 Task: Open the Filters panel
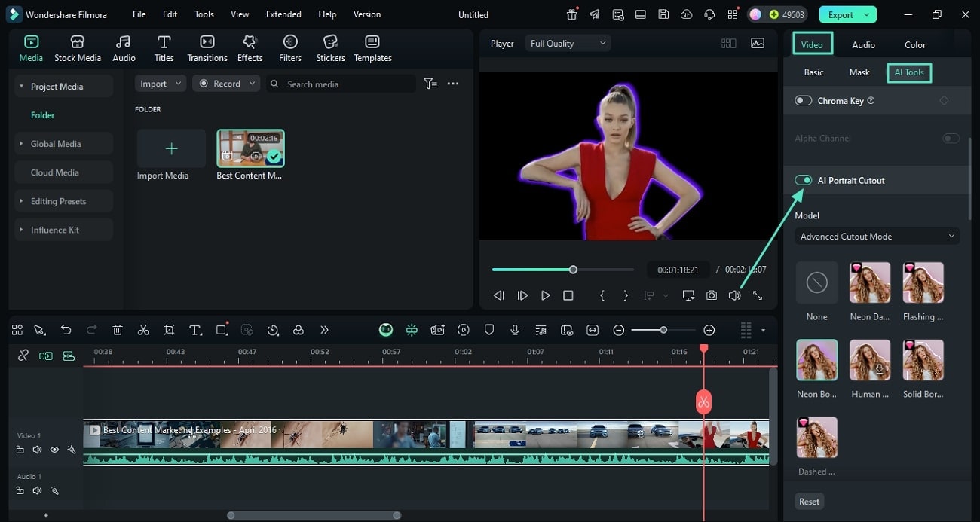point(289,48)
